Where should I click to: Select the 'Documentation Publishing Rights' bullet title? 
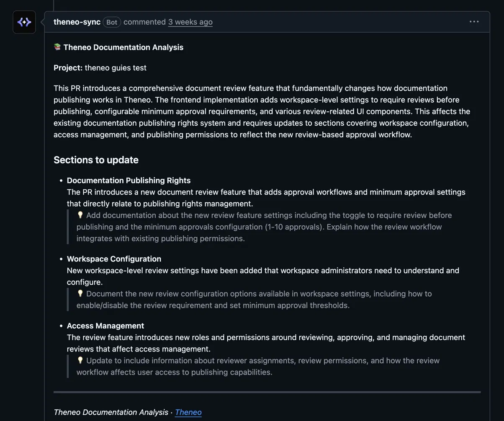(129, 181)
